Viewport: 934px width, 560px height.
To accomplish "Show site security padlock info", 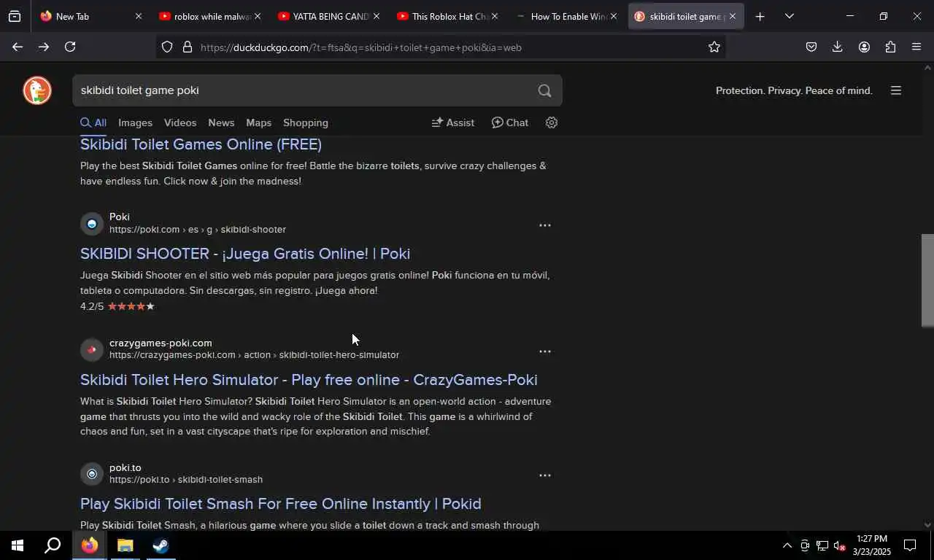I will (188, 47).
